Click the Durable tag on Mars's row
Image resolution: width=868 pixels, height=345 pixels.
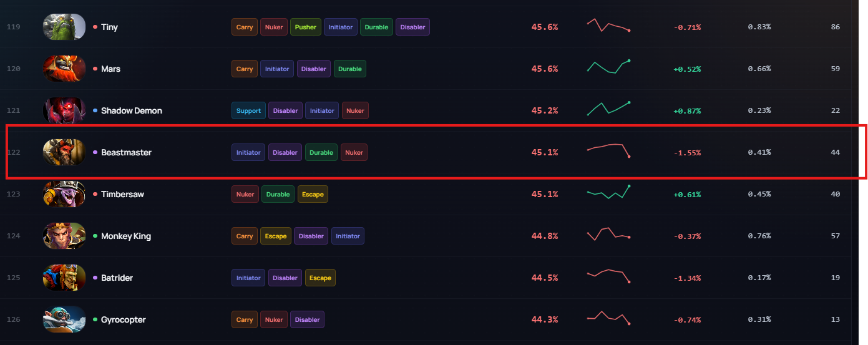click(350, 69)
